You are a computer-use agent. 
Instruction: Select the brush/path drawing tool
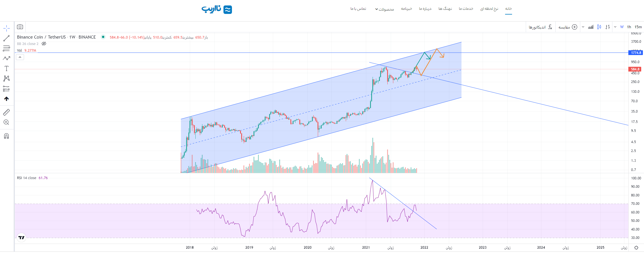tap(6, 58)
